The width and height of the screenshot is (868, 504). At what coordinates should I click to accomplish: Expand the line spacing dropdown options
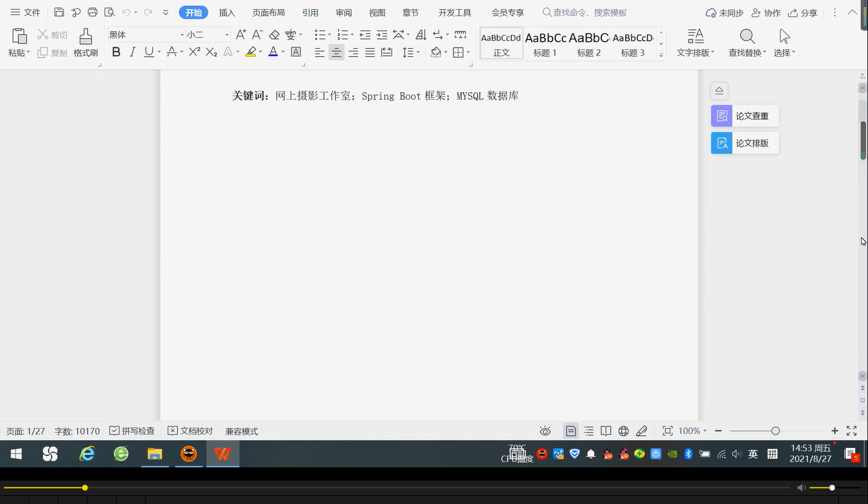click(x=417, y=52)
